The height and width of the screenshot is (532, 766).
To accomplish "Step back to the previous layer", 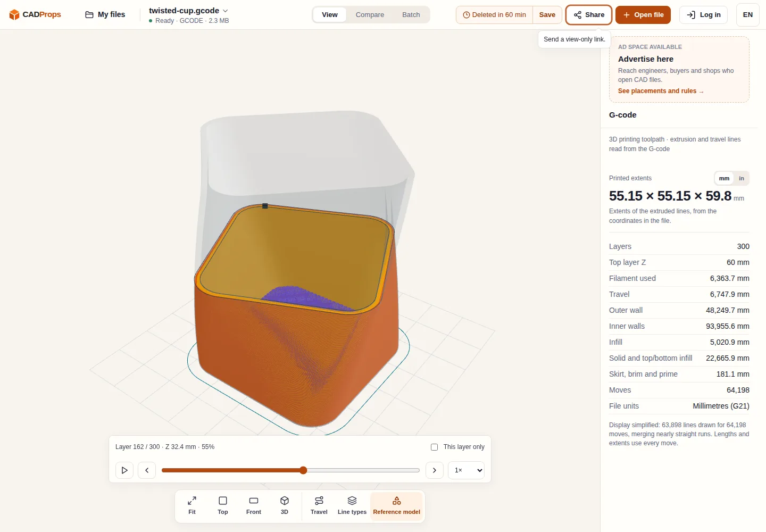I will pos(147,470).
